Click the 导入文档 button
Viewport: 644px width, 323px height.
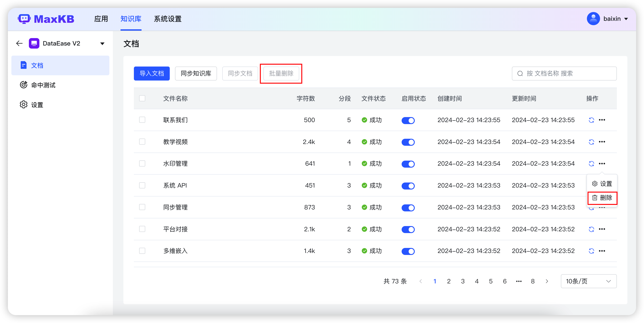[152, 73]
